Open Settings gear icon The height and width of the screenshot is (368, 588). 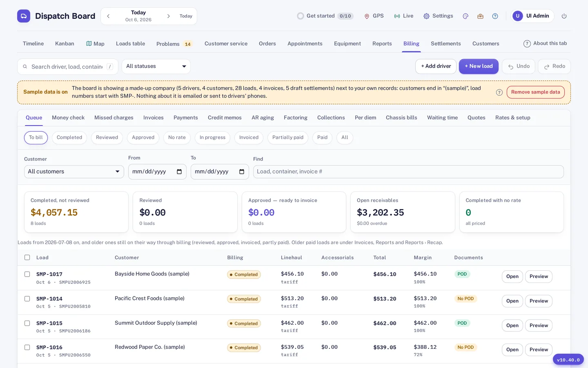[426, 16]
